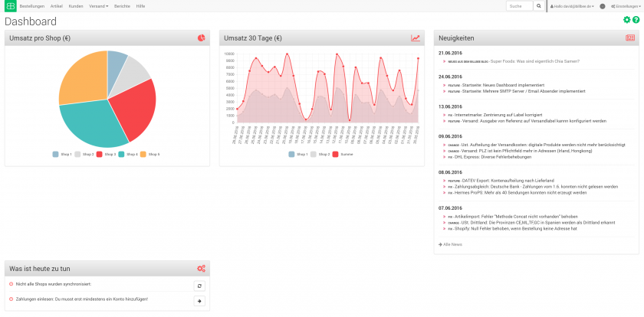Screen dimensions: 644x317
Task: Click news item Versand: Ausgabe von Referenz
Action: point(534,121)
